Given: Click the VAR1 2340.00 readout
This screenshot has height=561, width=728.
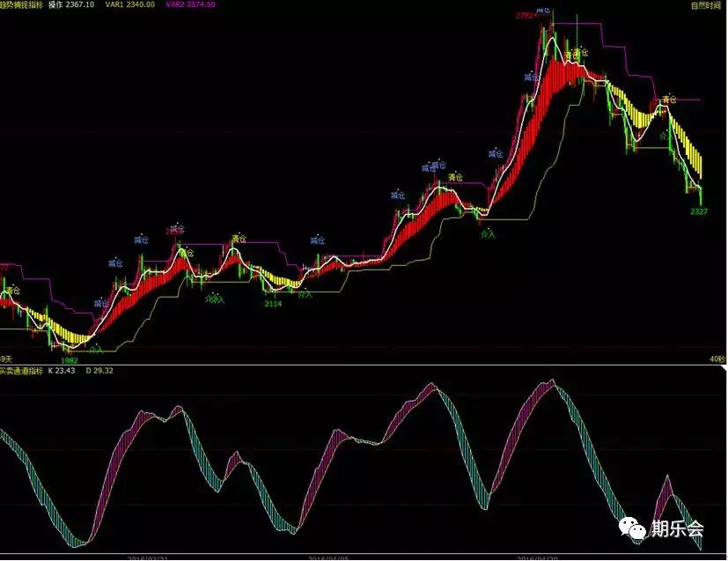Looking at the screenshot, I should tap(130, 4).
